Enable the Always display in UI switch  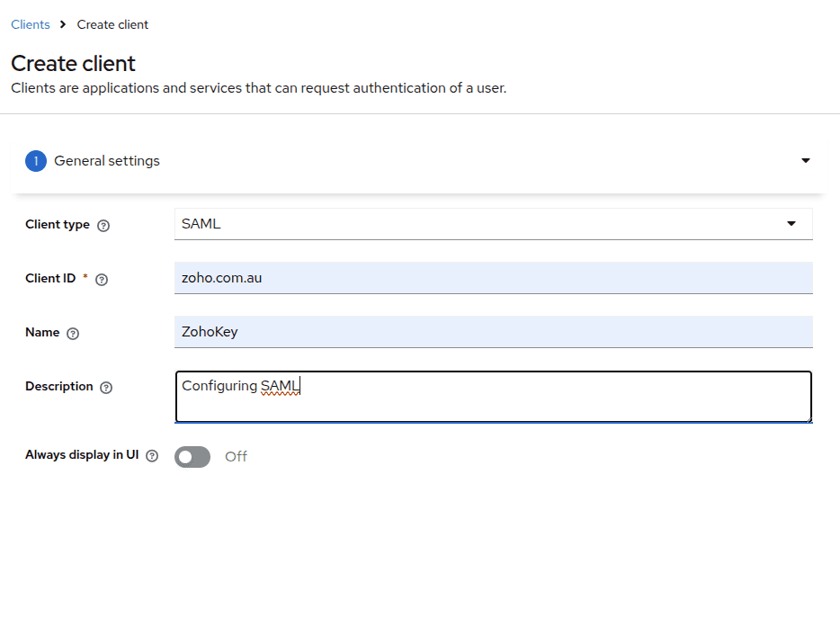point(192,457)
